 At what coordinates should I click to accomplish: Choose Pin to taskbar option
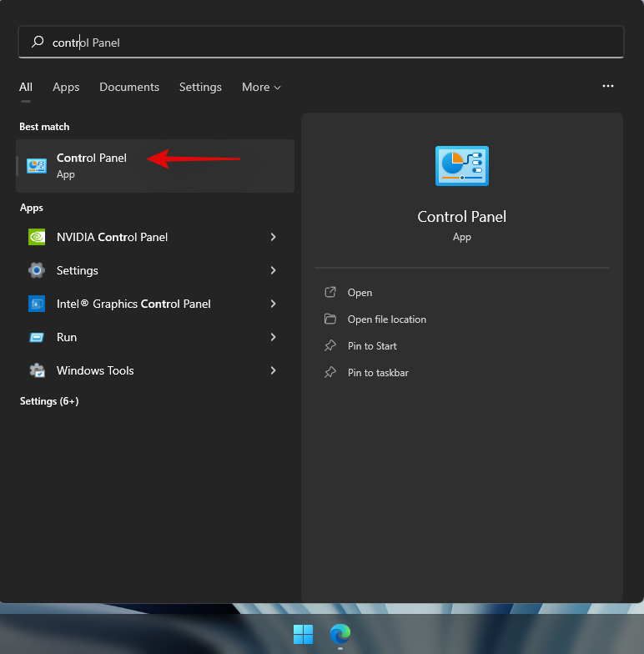(x=378, y=373)
